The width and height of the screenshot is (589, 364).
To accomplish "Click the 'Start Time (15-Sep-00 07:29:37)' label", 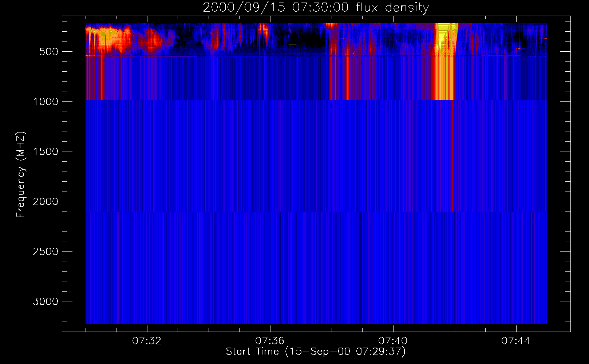I will 316,352.
